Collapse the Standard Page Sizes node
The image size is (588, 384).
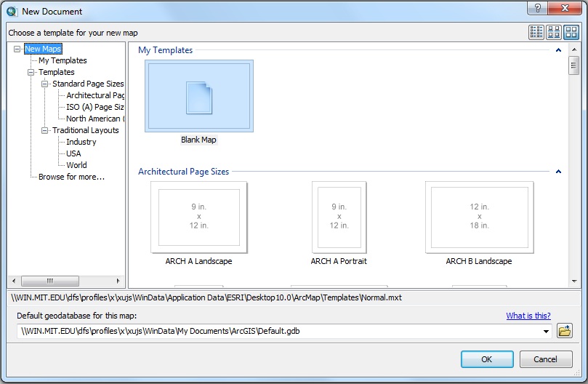pyautogui.click(x=45, y=84)
